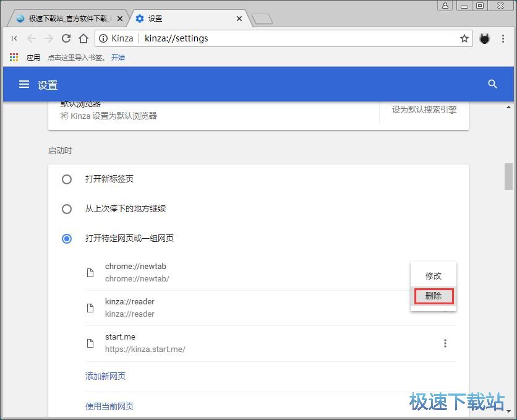The height and width of the screenshot is (420, 517).
Task: Reload the page with the refresh icon
Action: [66, 38]
